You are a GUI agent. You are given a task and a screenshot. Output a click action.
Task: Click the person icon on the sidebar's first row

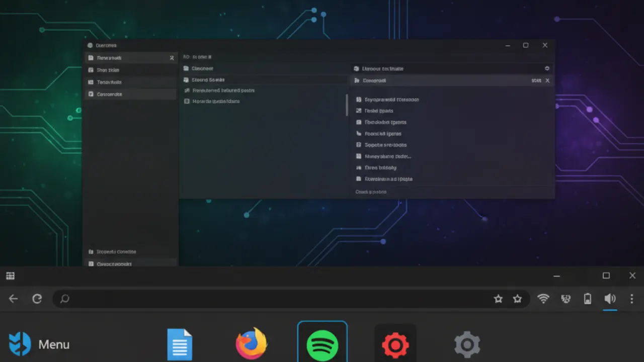click(172, 58)
